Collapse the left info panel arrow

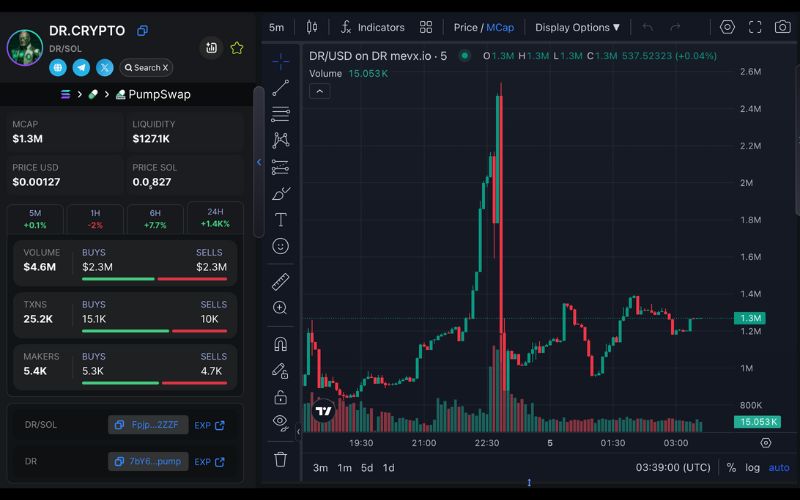[x=259, y=162]
